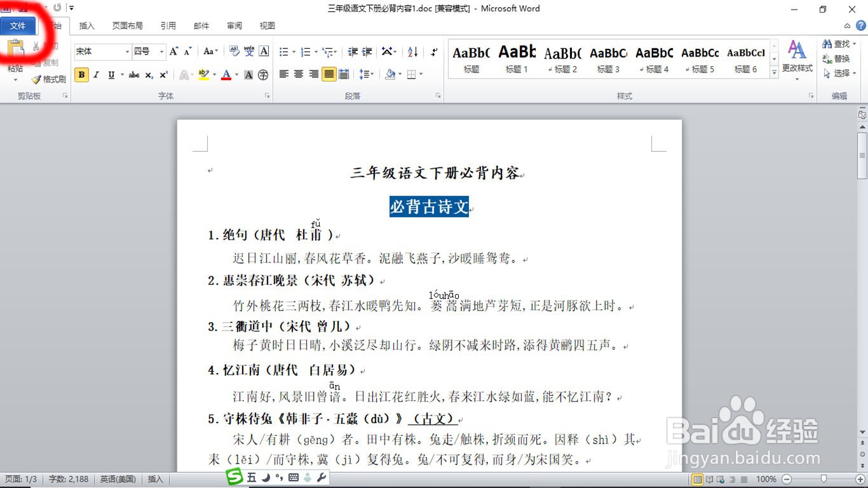Apply italic formatting
The height and width of the screenshot is (488, 868).
tap(95, 74)
